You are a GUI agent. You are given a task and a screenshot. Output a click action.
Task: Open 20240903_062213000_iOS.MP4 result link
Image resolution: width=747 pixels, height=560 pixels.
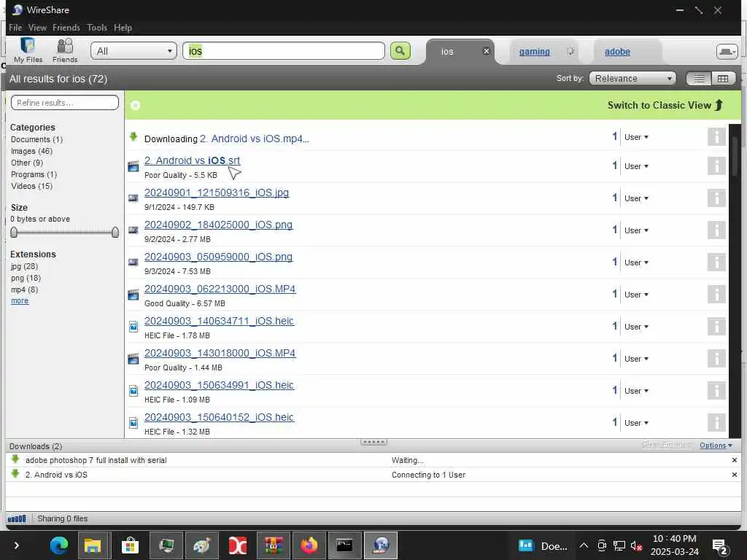pos(220,289)
